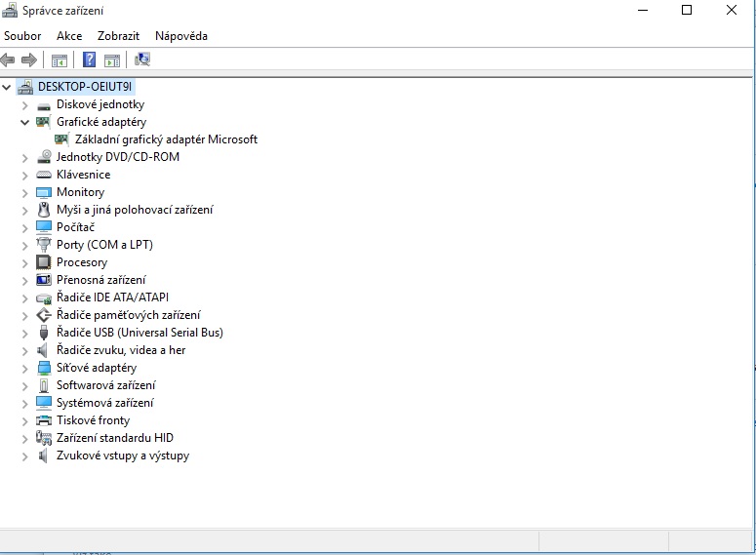Select the Řadiče IDE ATA/ATAPI label
The image size is (756, 555).
pyautogui.click(x=112, y=297)
